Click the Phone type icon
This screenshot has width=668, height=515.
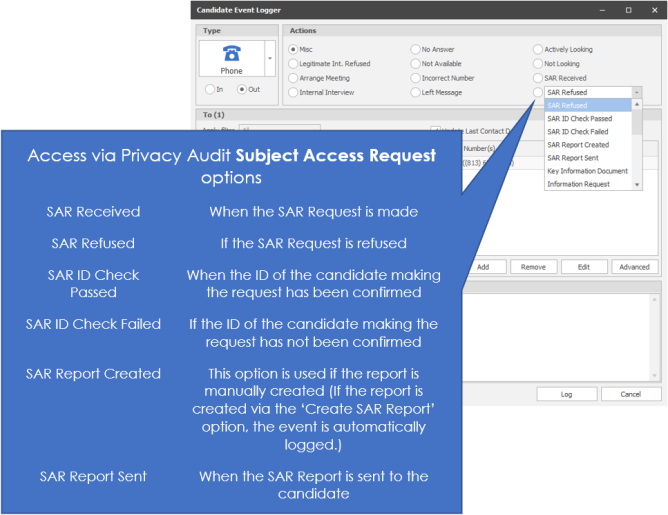[x=231, y=57]
